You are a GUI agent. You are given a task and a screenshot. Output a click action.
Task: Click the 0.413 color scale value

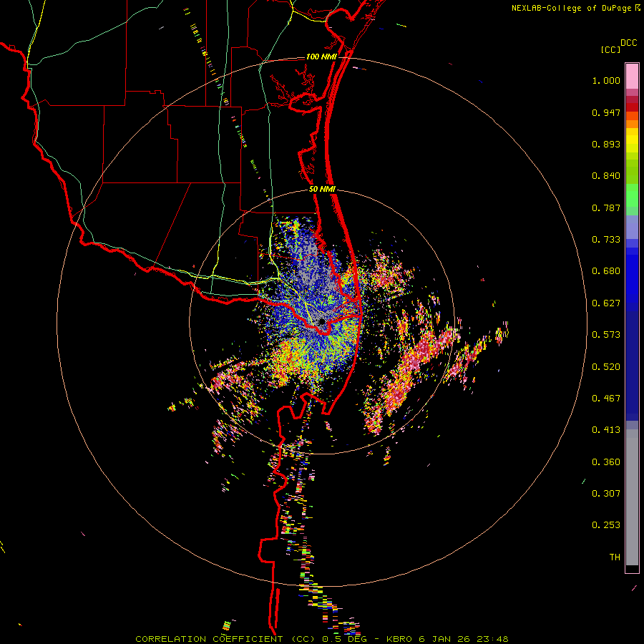[x=606, y=430]
